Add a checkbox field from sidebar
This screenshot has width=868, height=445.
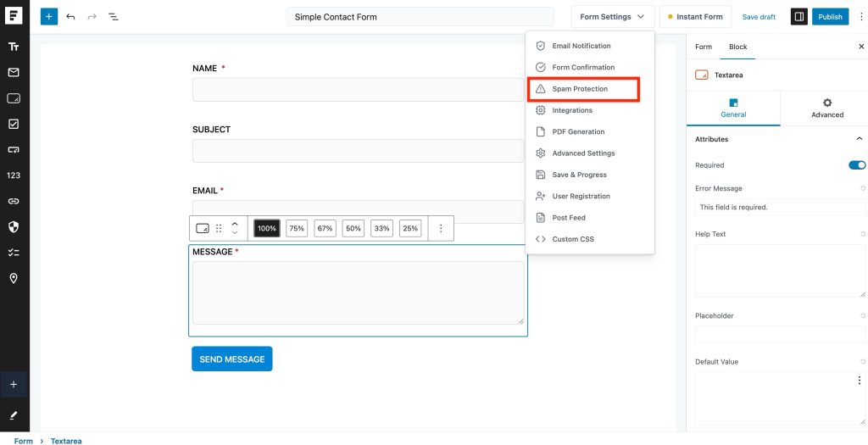14,124
